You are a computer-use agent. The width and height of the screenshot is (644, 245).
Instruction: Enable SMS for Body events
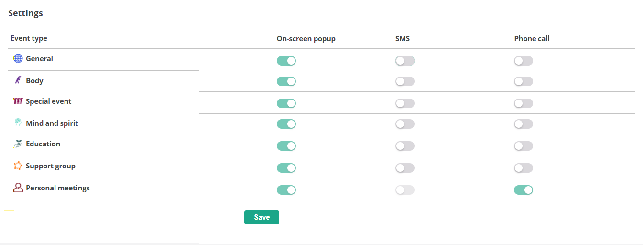pyautogui.click(x=405, y=82)
